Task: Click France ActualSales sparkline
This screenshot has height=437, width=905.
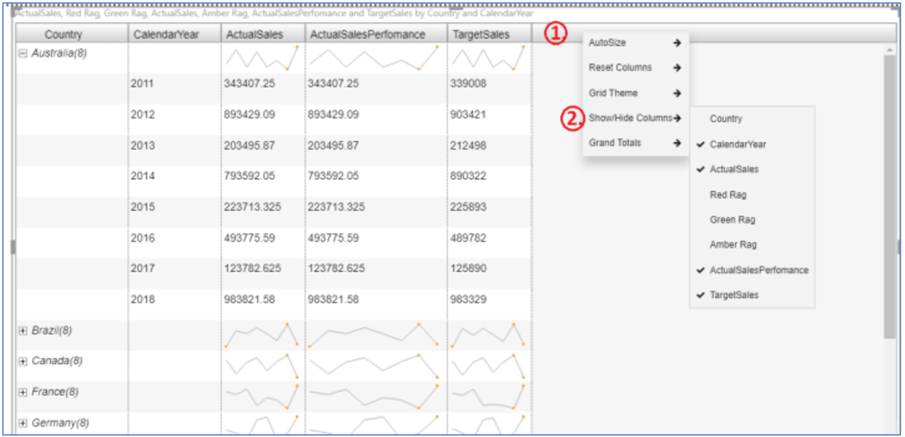Action: (x=263, y=397)
